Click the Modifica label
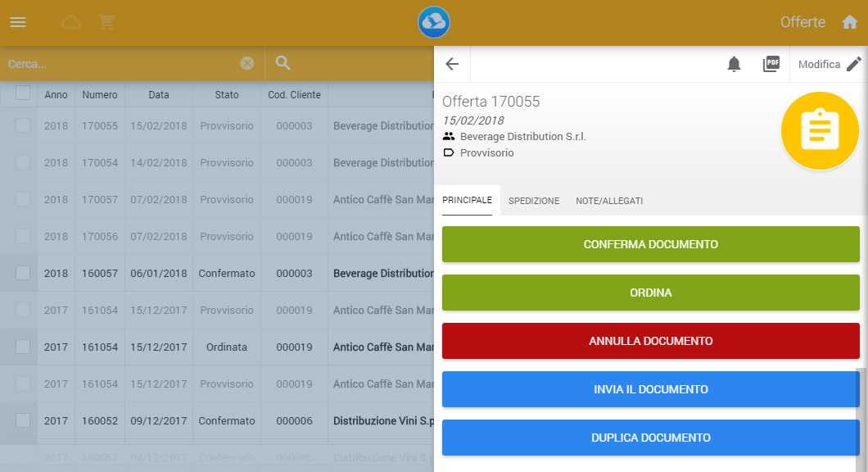Image resolution: width=868 pixels, height=472 pixels. coord(820,64)
